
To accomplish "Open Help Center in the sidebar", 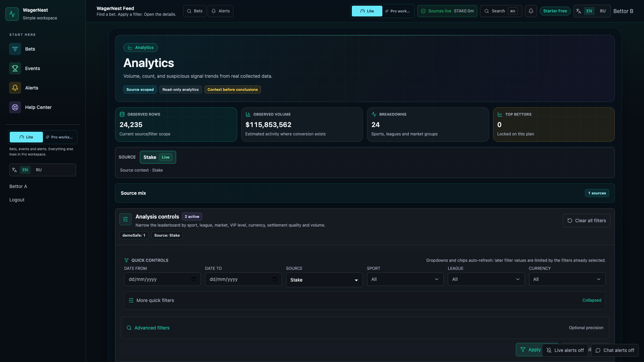I will pos(43,107).
